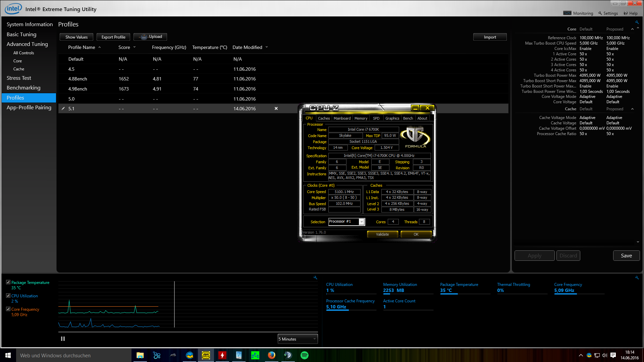Click the Upload button
Screen dimensions: 644x362
click(150, 37)
